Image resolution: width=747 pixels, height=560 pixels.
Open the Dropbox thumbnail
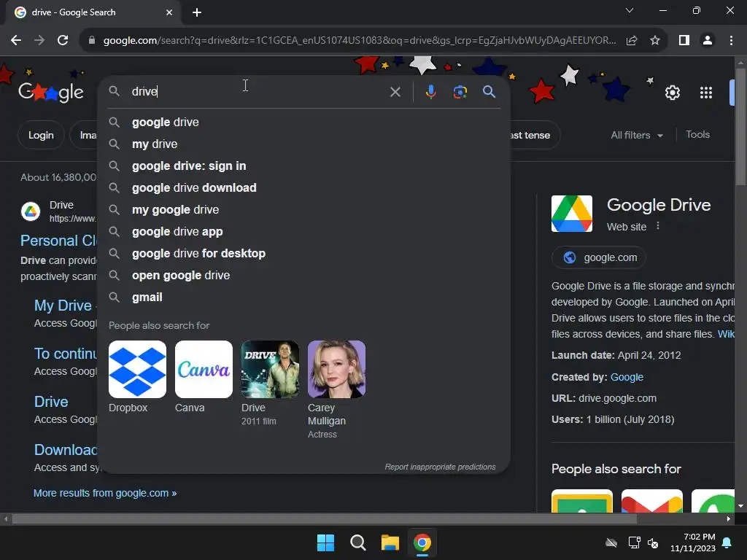[137, 370]
